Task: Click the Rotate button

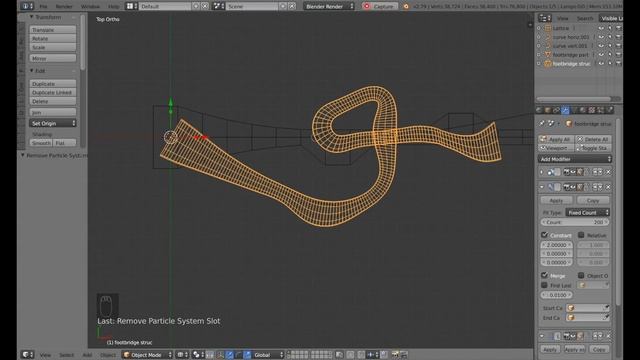Action: 53,38
